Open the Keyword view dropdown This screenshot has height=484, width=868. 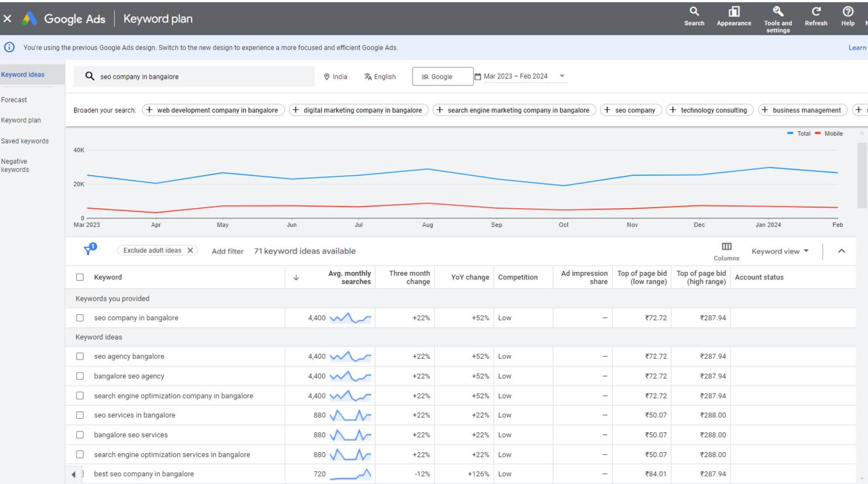click(x=780, y=251)
